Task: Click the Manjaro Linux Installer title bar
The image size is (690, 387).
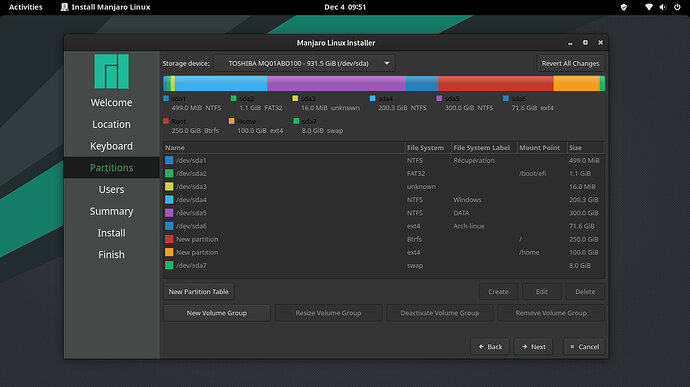Action: pos(336,43)
